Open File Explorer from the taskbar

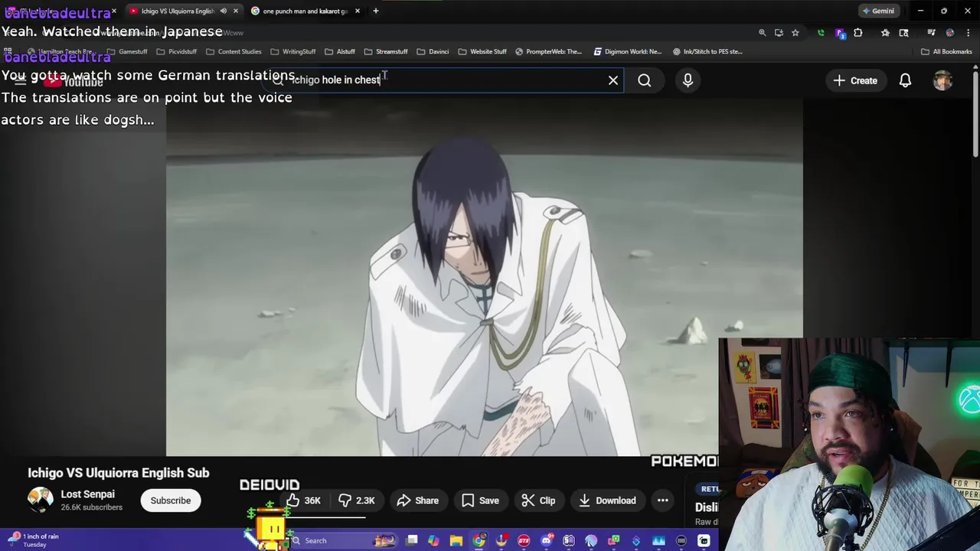click(x=456, y=540)
